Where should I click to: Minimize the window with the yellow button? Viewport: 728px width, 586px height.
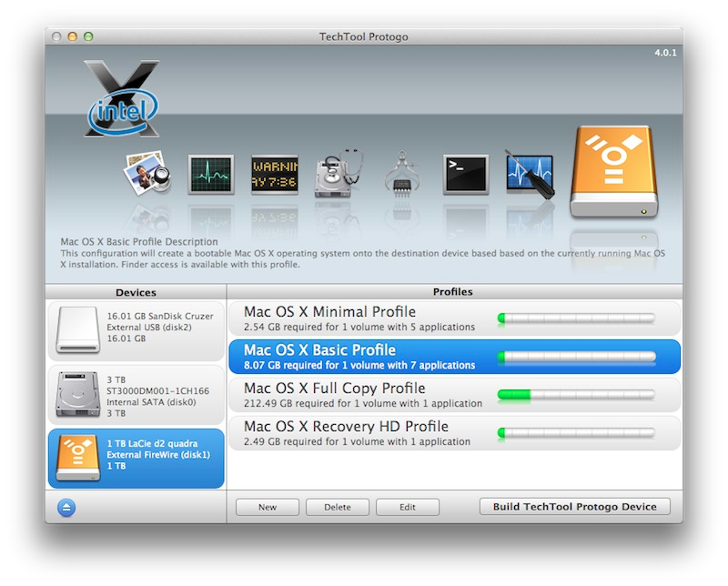(x=73, y=36)
